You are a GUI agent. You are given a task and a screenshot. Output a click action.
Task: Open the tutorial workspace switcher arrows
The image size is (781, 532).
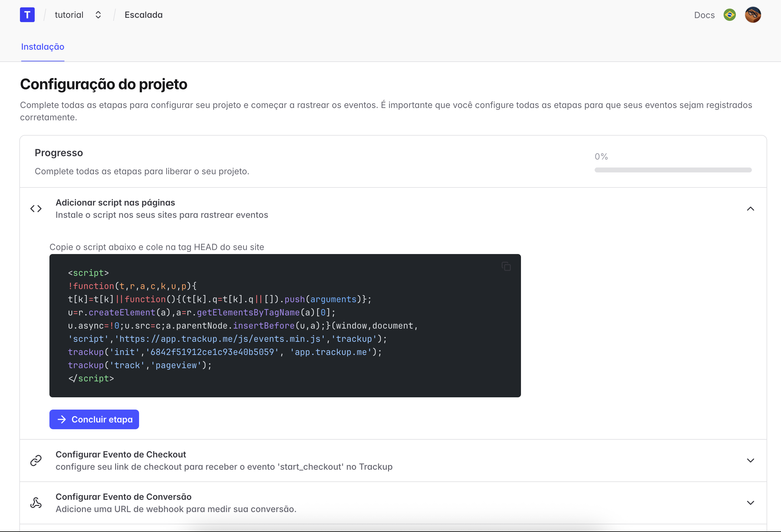coord(98,15)
